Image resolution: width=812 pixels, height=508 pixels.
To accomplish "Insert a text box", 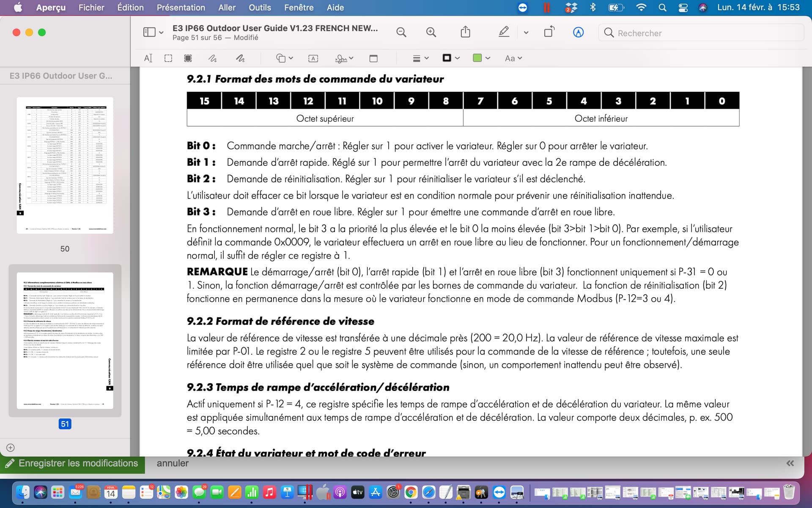I will [313, 58].
